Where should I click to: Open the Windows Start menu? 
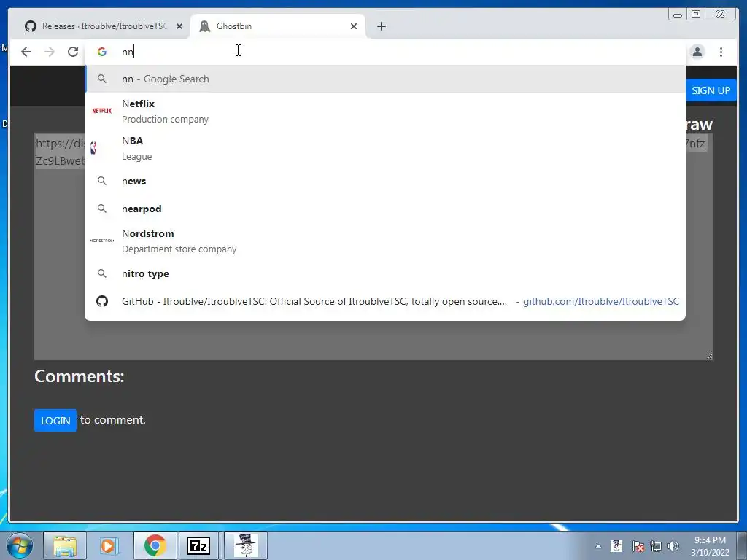[19, 545]
